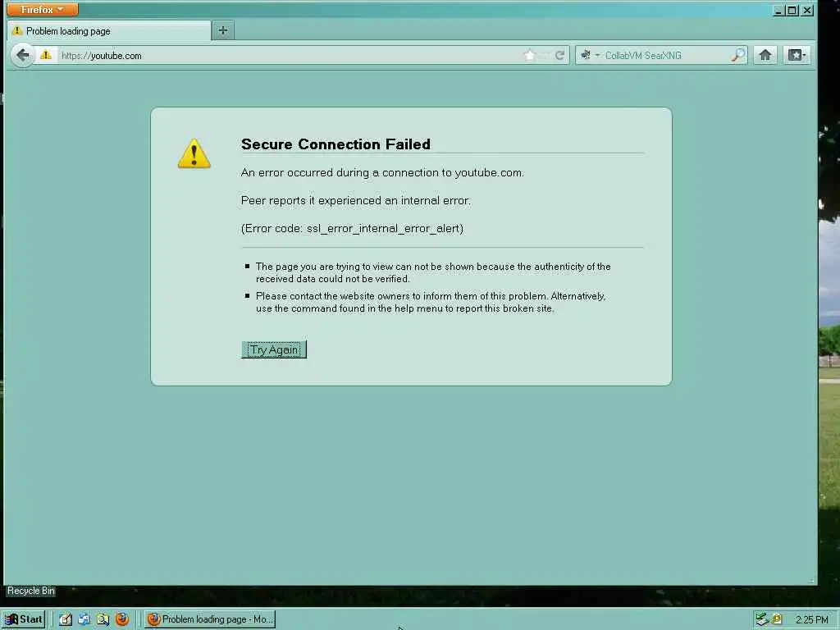This screenshot has height=630, width=840.
Task: Open the orange Firefox menu button
Action: 43,10
